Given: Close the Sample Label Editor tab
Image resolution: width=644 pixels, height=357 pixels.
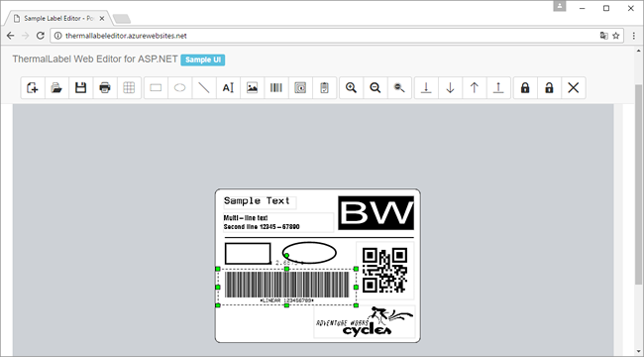Looking at the screenshot, I should tap(102, 19).
